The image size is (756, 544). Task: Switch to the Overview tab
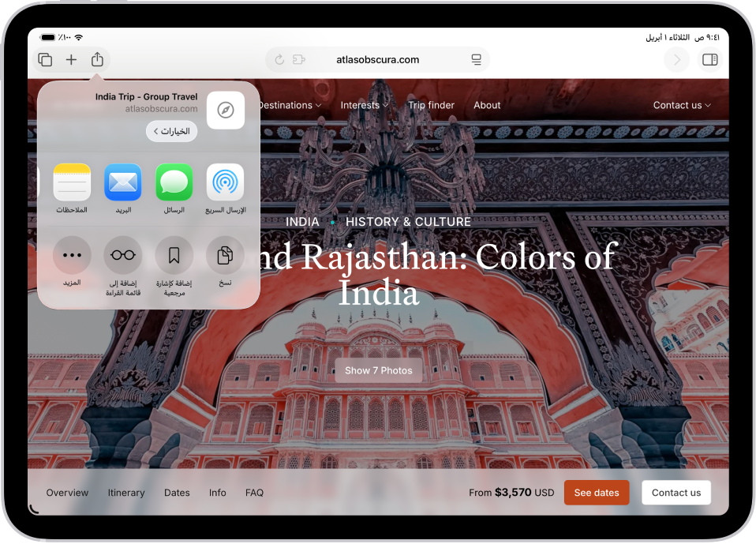pyautogui.click(x=67, y=493)
